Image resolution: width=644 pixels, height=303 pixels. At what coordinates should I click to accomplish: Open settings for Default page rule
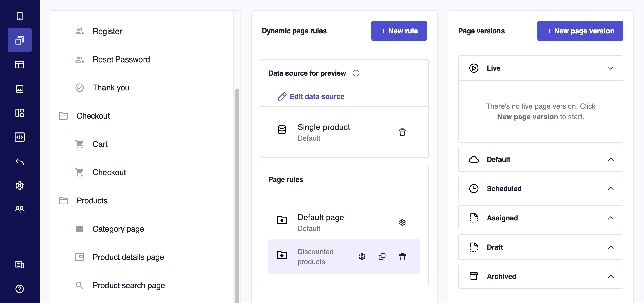click(402, 222)
